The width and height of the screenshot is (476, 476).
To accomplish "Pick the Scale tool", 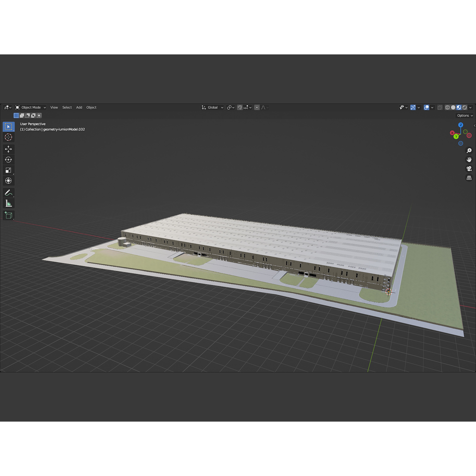I will [8, 170].
